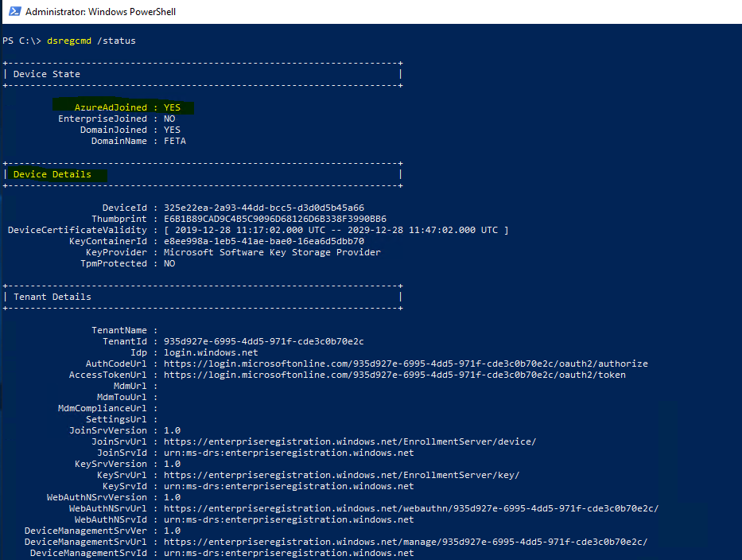Screen dimensions: 742x560
Task: Click the KeySrvId urn:ms-drs value
Action: point(289,486)
